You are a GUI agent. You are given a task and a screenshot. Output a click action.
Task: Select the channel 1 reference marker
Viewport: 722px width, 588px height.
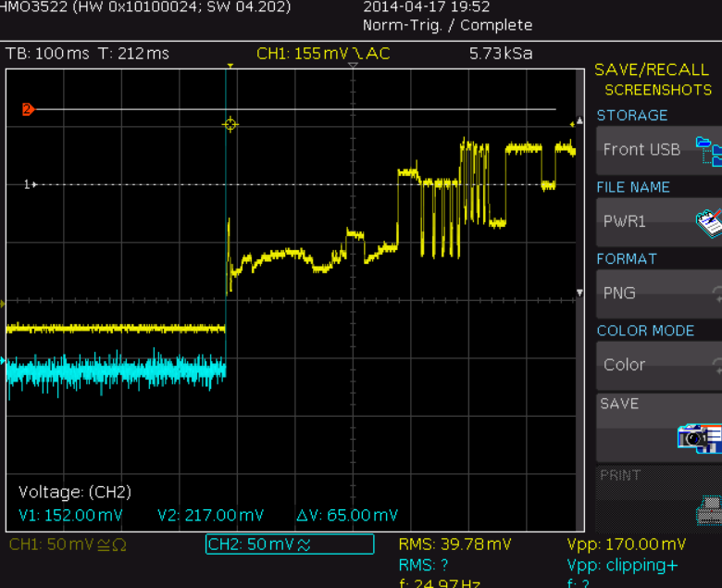point(30,184)
